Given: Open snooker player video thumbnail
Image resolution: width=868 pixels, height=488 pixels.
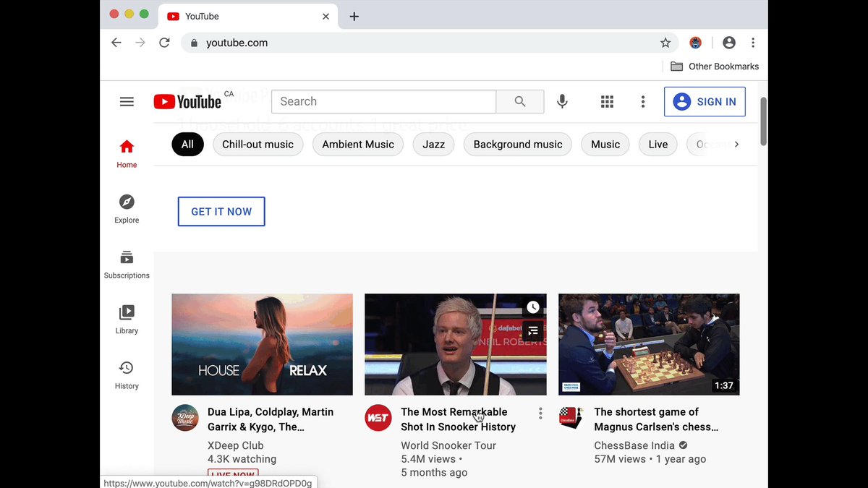Looking at the screenshot, I should [x=456, y=344].
